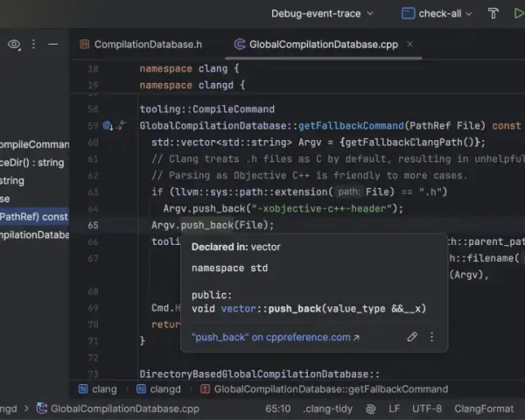
Task: Click getFallbackCommand function name on line 59
Action: pos(351,126)
